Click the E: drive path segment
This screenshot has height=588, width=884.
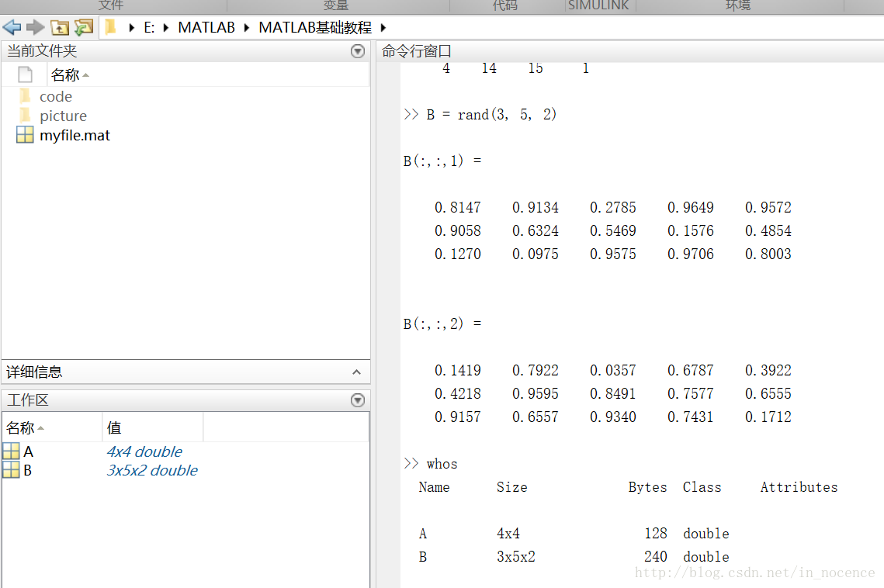[149, 28]
